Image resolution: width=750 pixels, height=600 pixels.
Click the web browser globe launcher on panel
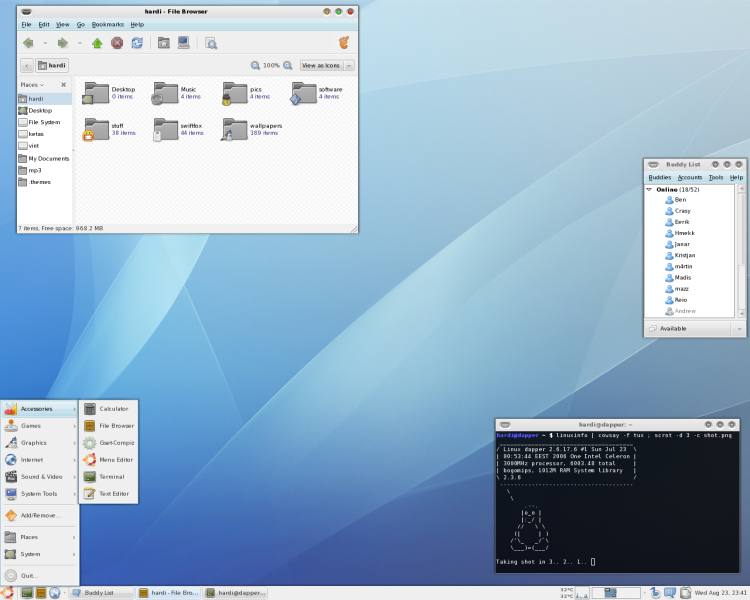pos(55,593)
